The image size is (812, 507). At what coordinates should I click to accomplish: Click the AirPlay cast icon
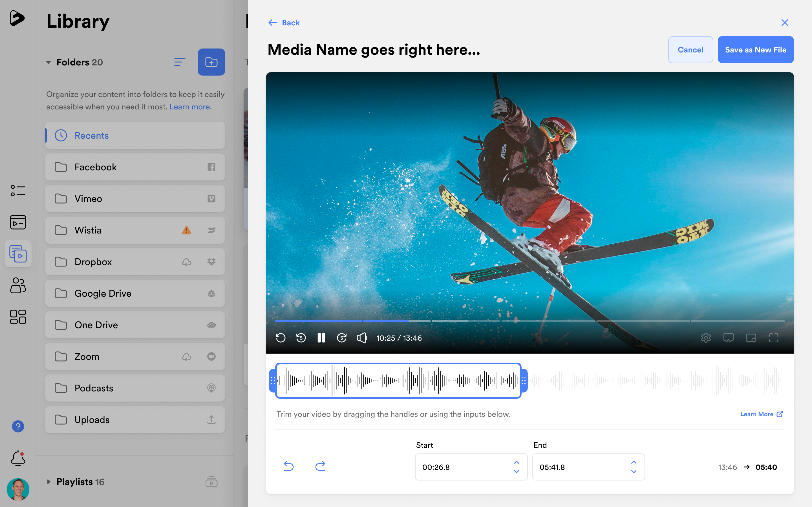728,338
